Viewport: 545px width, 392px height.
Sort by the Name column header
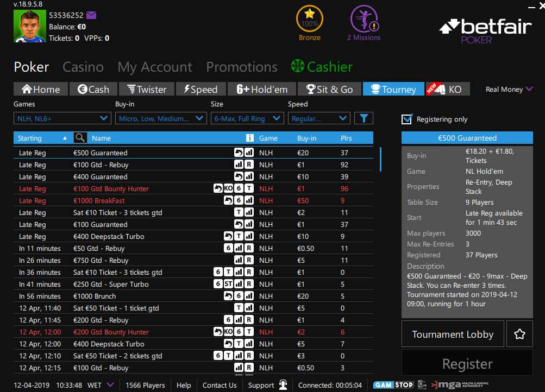coord(101,138)
